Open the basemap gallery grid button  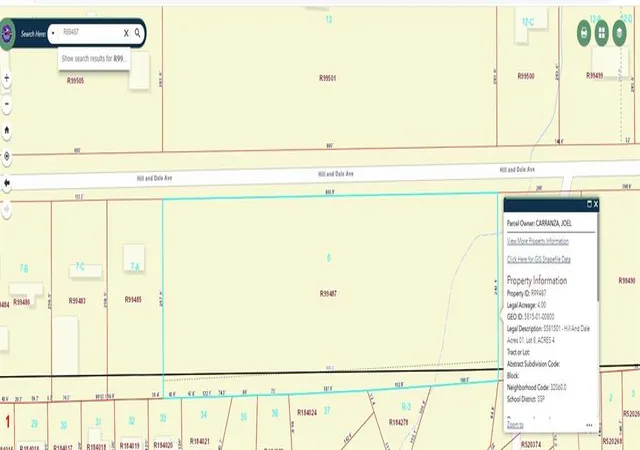pos(602,33)
